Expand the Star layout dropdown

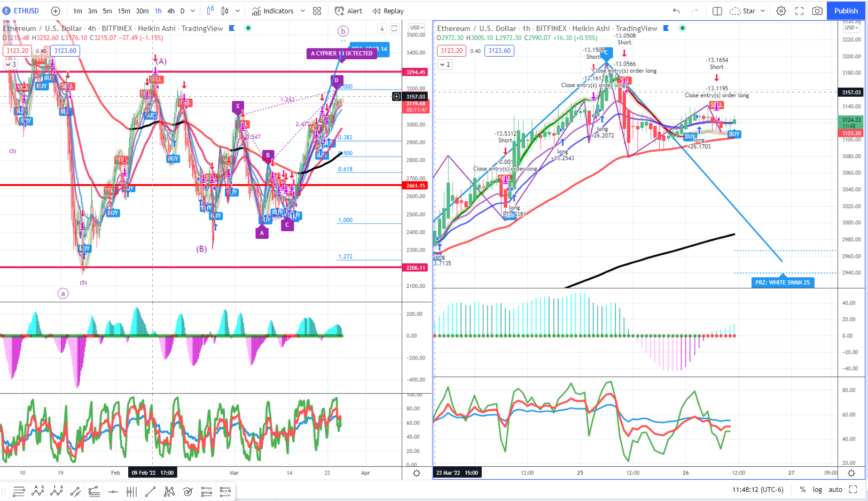pyautogui.click(x=763, y=11)
